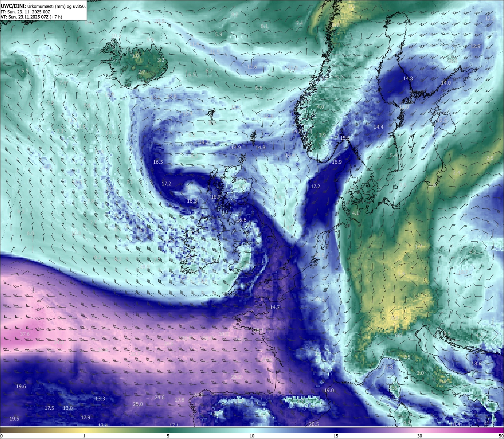The width and height of the screenshot is (504, 439).
Task: Select the 4.1 value label
Action: pyautogui.click(x=355, y=213)
